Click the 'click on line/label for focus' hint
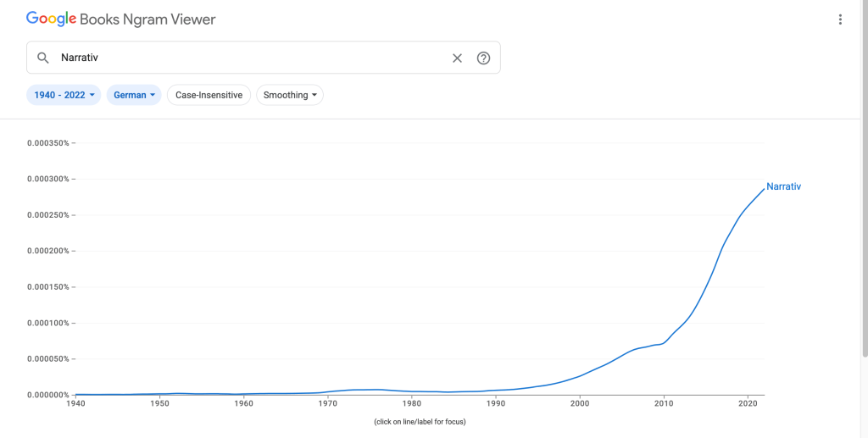 (x=420, y=421)
